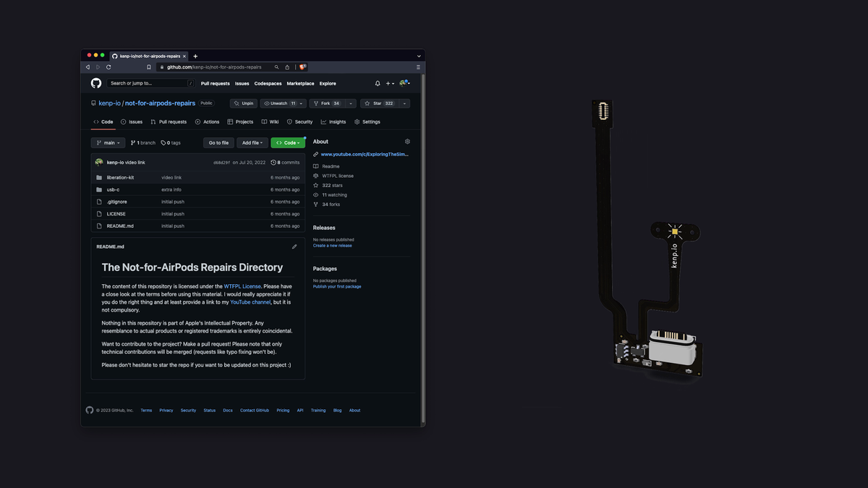
Task: Open the Insights tab
Action: click(333, 122)
